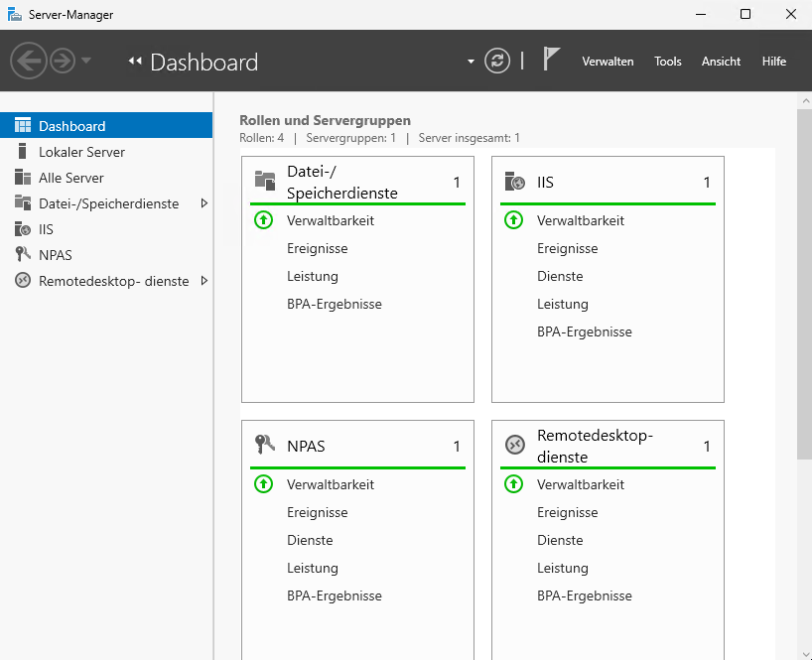Expand Datei-/Speicherdienste sidebar arrow
This screenshot has height=660, width=812.
point(203,203)
